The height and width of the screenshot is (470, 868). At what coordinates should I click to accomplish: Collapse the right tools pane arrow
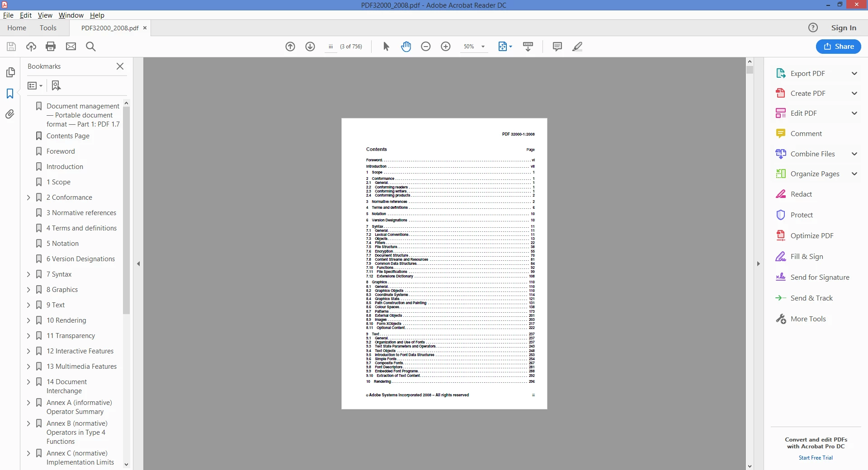(758, 263)
